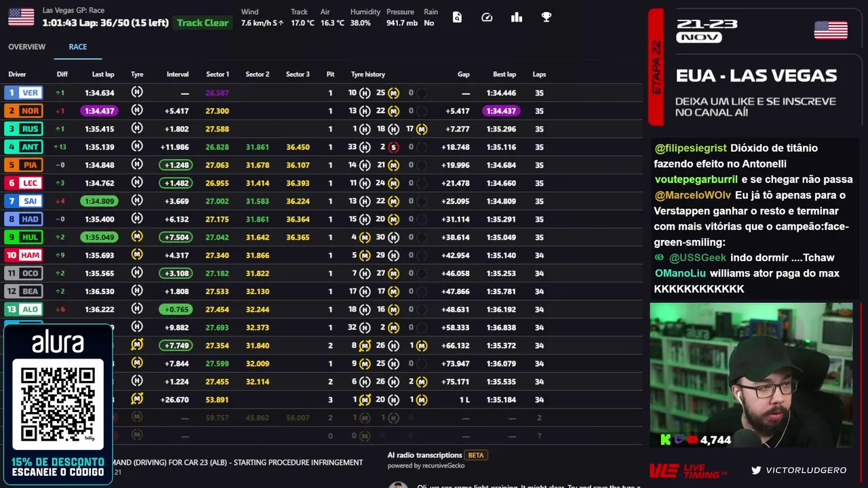Viewport: 868px width, 488px height.
Task: Click the Last lap column header
Action: point(103,75)
